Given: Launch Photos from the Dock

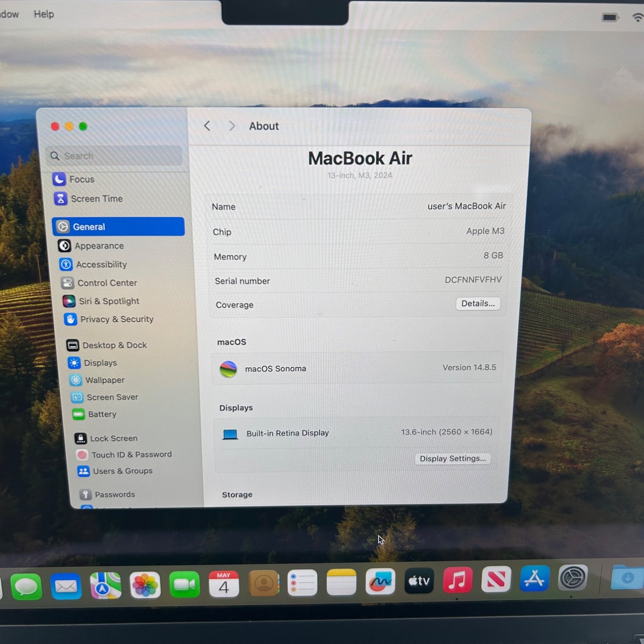Looking at the screenshot, I should (145, 585).
